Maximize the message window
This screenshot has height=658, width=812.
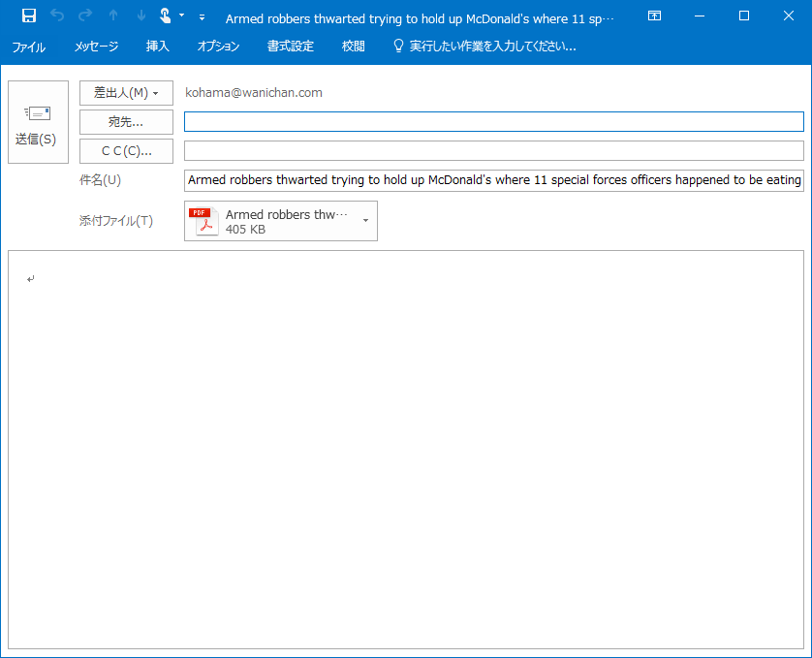pos(744,16)
